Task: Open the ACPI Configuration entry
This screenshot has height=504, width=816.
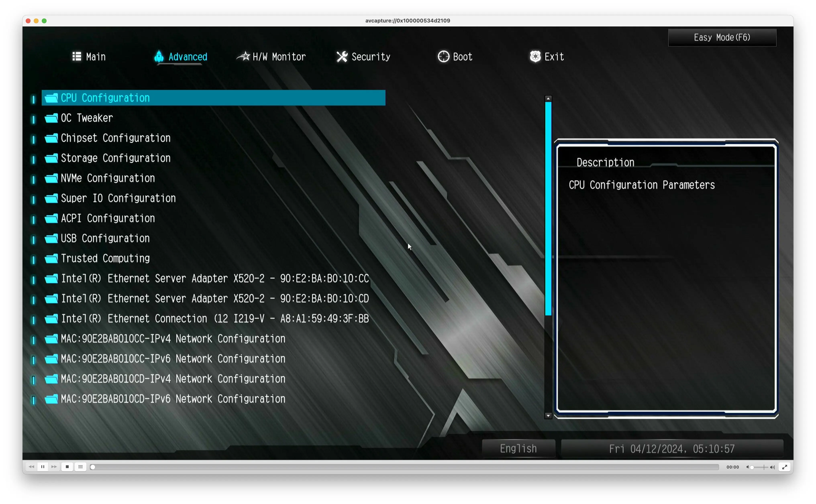Action: click(107, 218)
